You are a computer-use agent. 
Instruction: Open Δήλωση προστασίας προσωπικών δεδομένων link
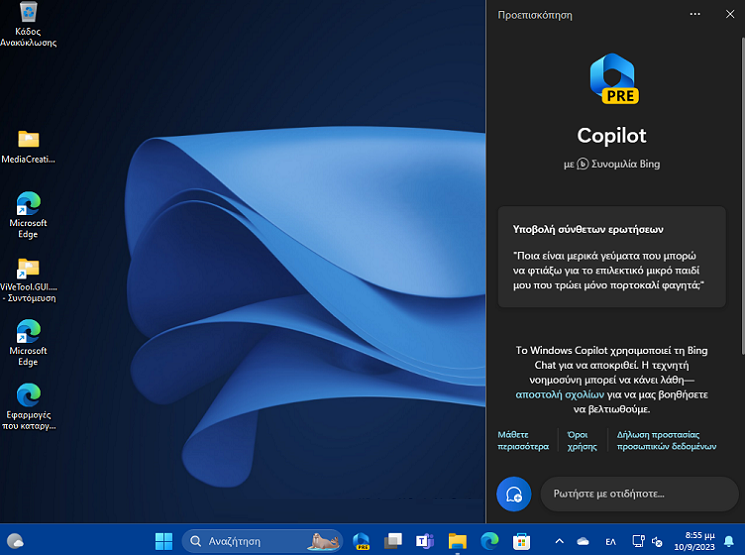666,440
